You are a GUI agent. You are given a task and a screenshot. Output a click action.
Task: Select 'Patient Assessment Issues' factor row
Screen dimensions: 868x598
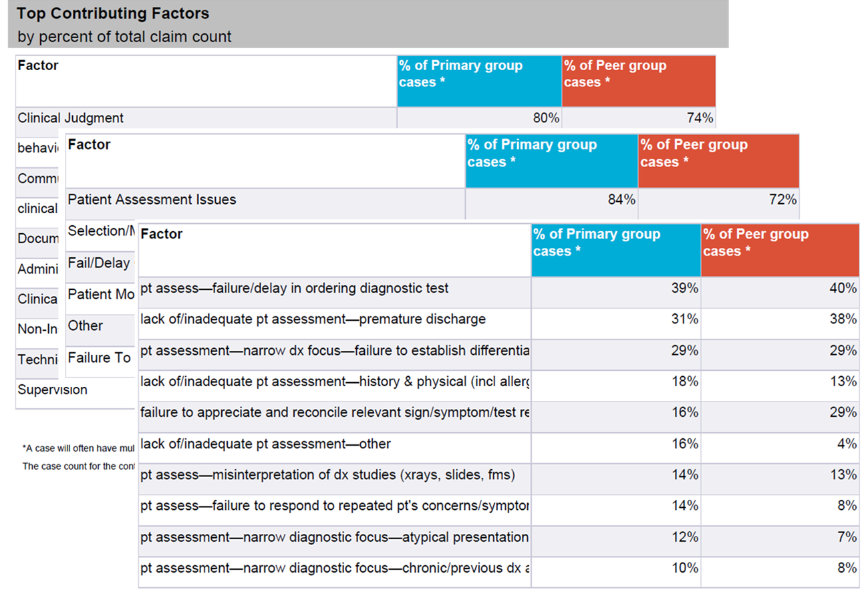pos(152,199)
